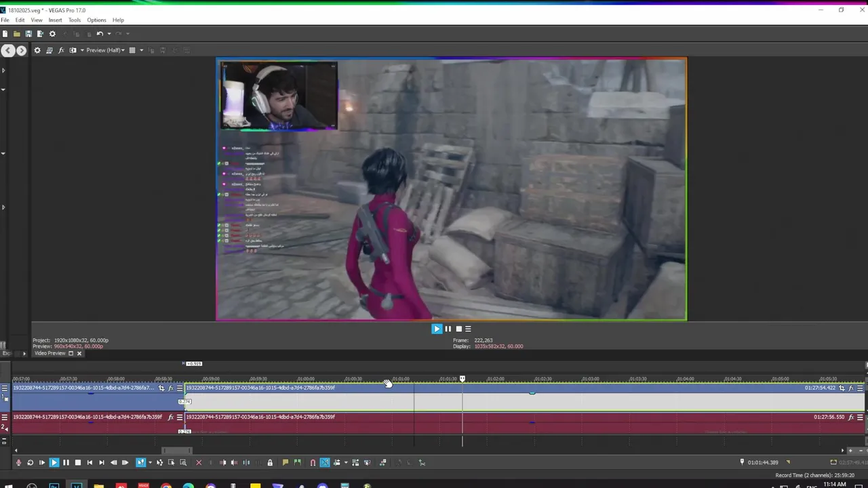The width and height of the screenshot is (868, 488).
Task: Click the Render As icon in the top toolbar
Action: click(40, 34)
